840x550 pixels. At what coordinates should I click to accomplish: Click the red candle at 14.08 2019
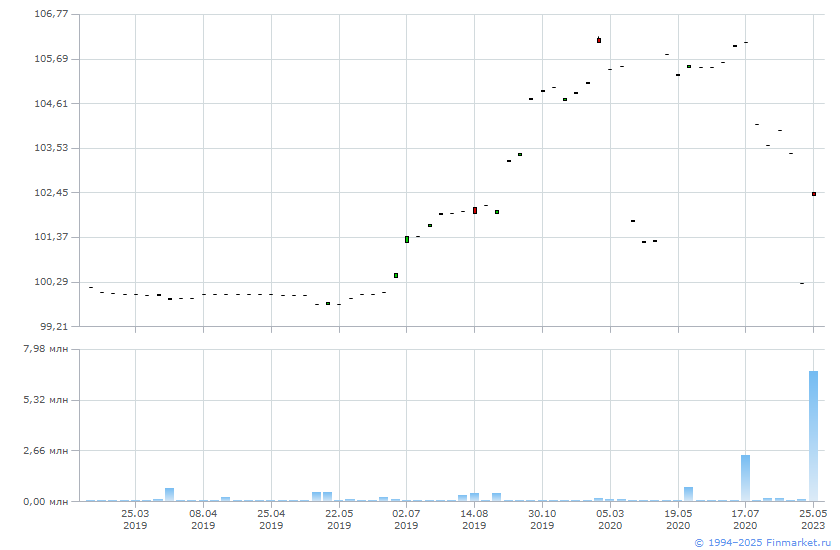[475, 210]
